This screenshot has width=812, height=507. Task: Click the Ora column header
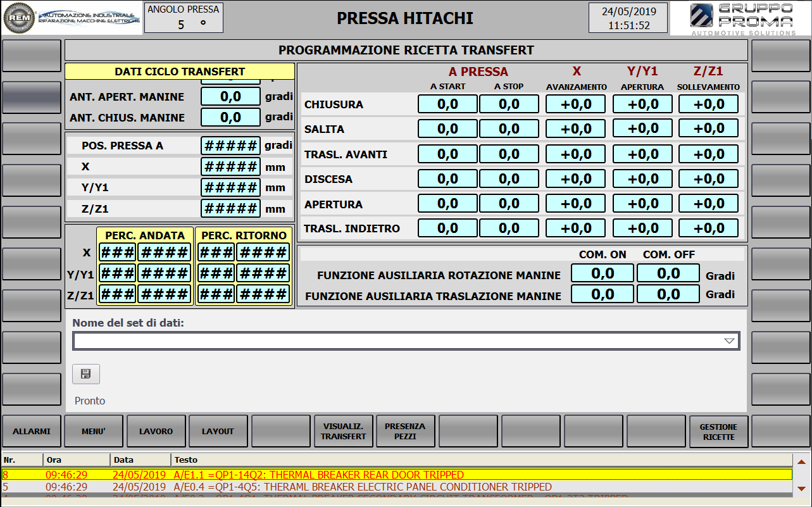click(77, 460)
